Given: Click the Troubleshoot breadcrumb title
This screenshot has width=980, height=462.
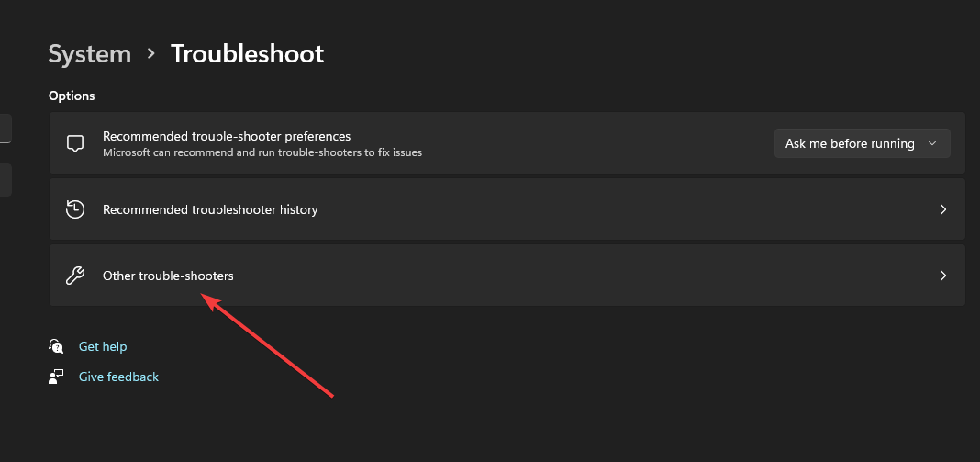Looking at the screenshot, I should pos(247,54).
